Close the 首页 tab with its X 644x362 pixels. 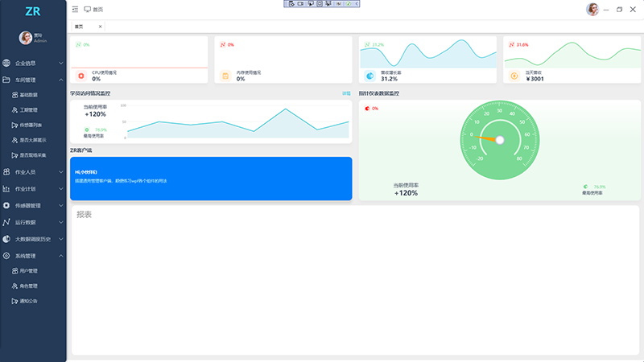(x=100, y=27)
